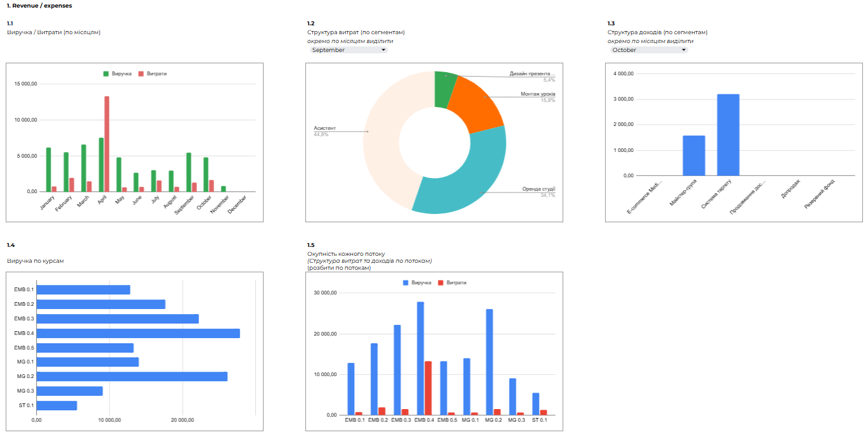The image size is (868, 442).
Task: Select the Майстер-група bar in chart 1.3
Action: tap(694, 156)
